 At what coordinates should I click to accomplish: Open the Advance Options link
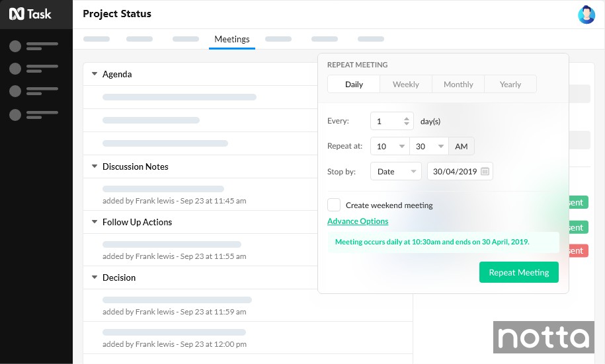pyautogui.click(x=358, y=221)
